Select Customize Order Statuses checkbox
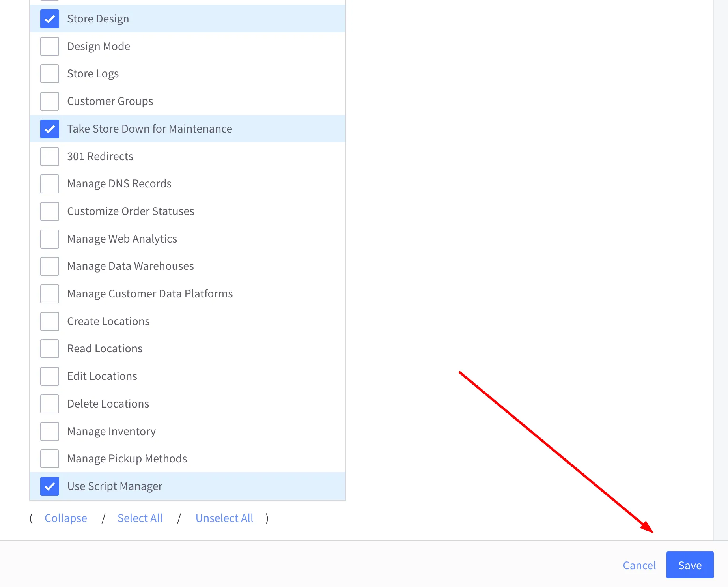The image size is (728, 587). (50, 211)
